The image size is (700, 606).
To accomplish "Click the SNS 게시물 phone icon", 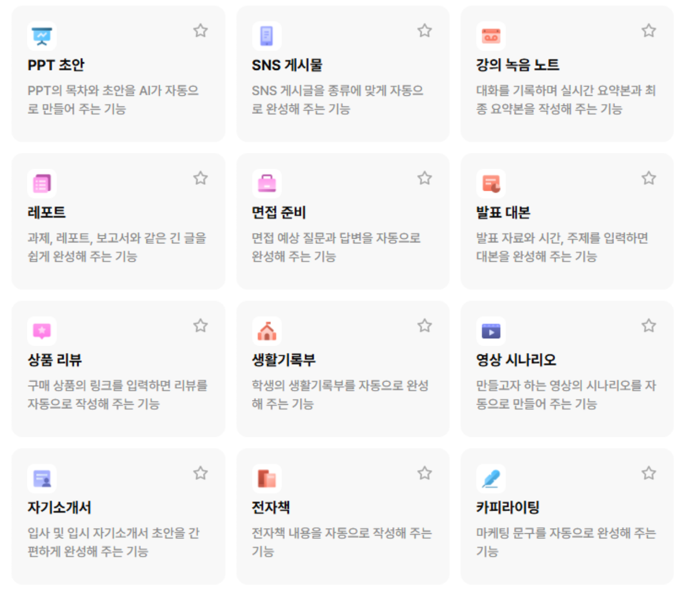I will coord(266,36).
